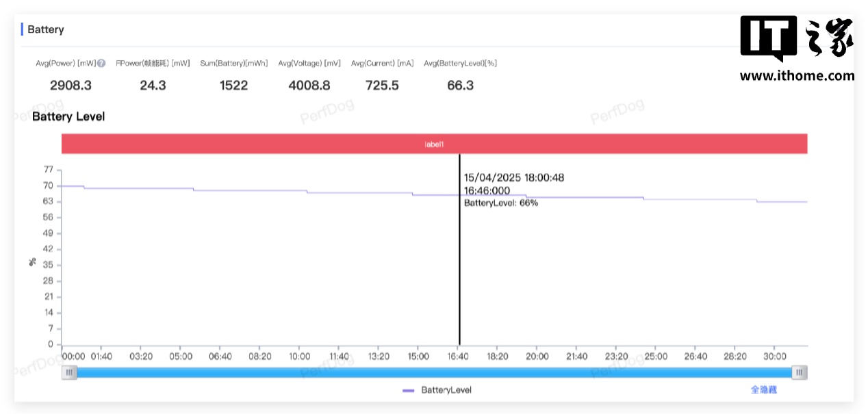Toggle the BatteryLevel series in the legend
The image size is (868, 414).
pyautogui.click(x=437, y=390)
